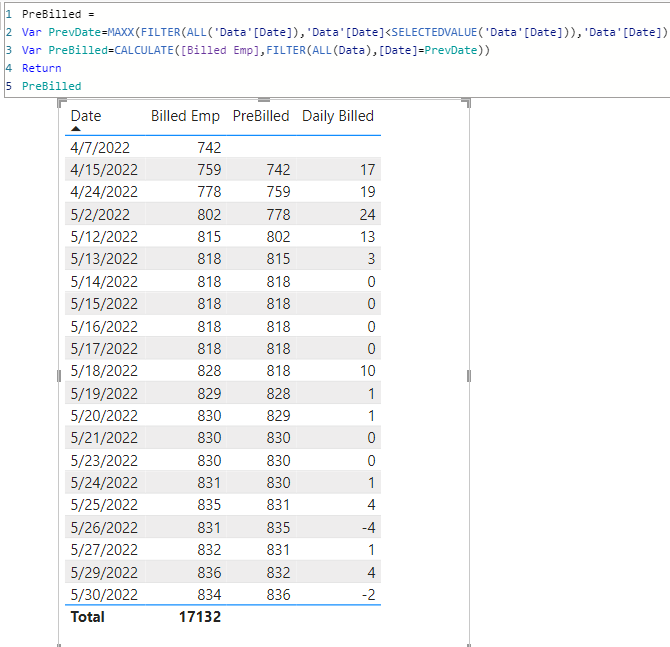Image resolution: width=670 pixels, height=647 pixels.
Task: Click Daily Billed value 3 for 5/13/2022
Action: click(x=371, y=259)
